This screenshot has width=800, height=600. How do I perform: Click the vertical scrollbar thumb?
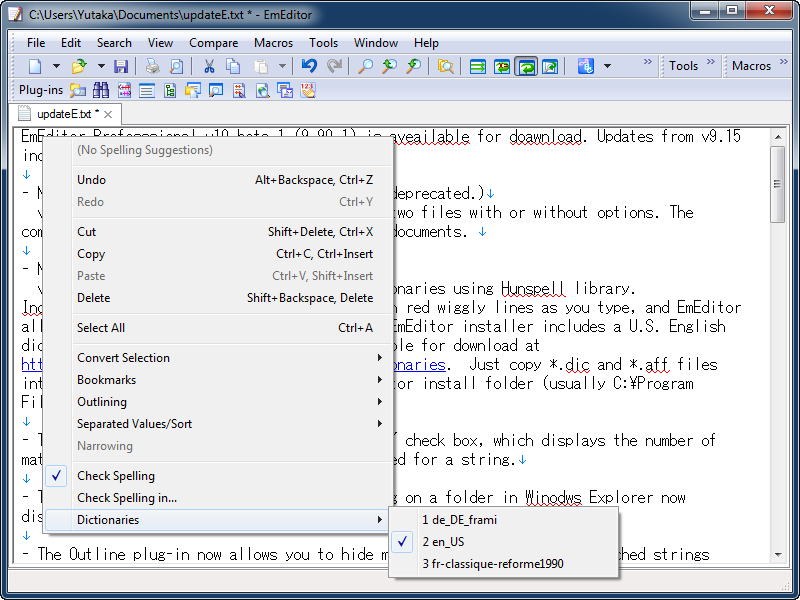click(x=777, y=184)
